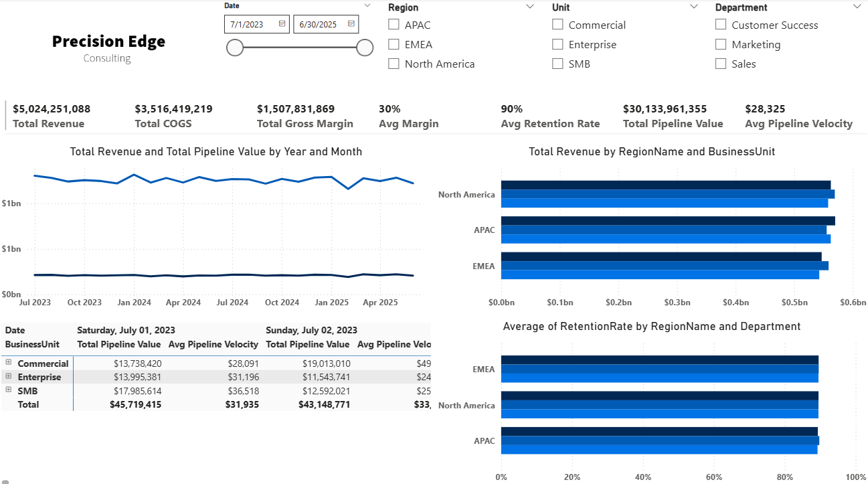The image size is (868, 484).
Task: Open the calendar picker for the end date
Action: 352,23
